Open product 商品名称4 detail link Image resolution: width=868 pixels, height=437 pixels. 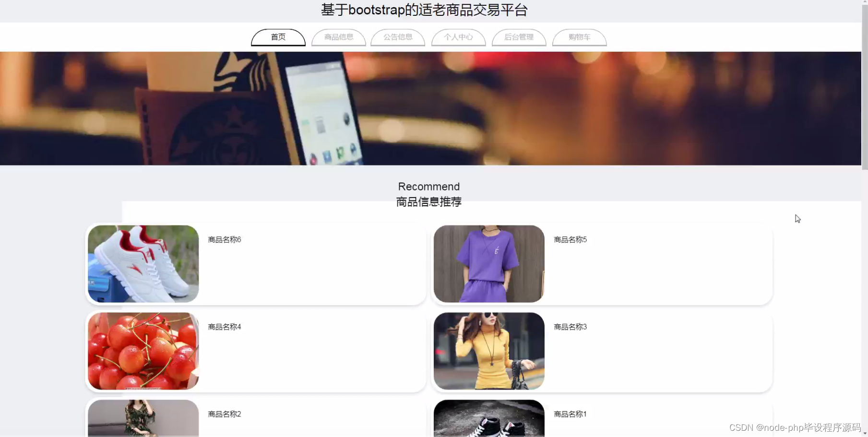224,327
